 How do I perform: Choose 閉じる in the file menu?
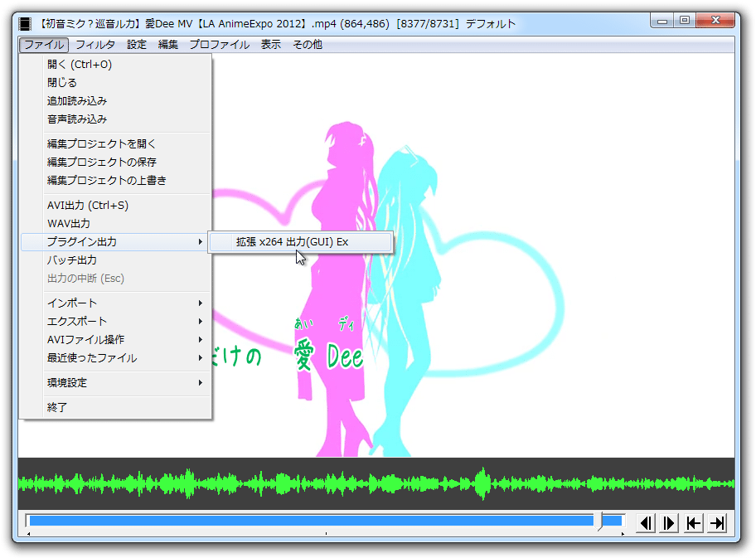point(116,82)
